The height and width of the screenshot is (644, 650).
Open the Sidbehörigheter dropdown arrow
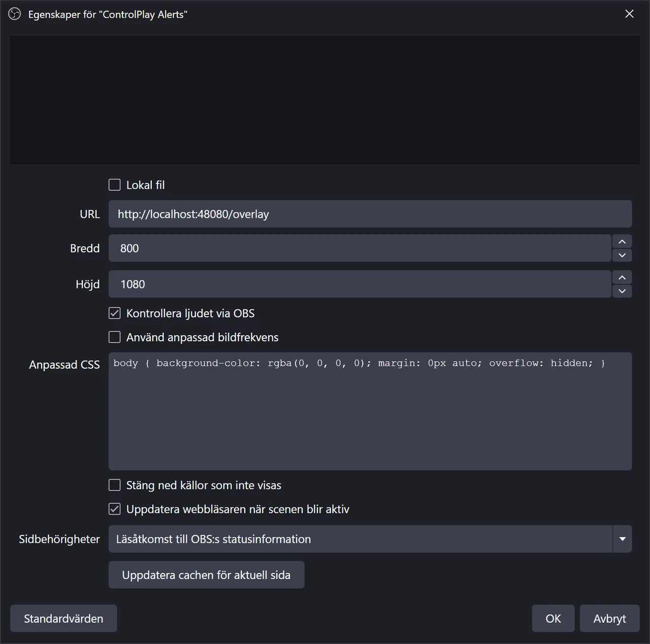623,539
